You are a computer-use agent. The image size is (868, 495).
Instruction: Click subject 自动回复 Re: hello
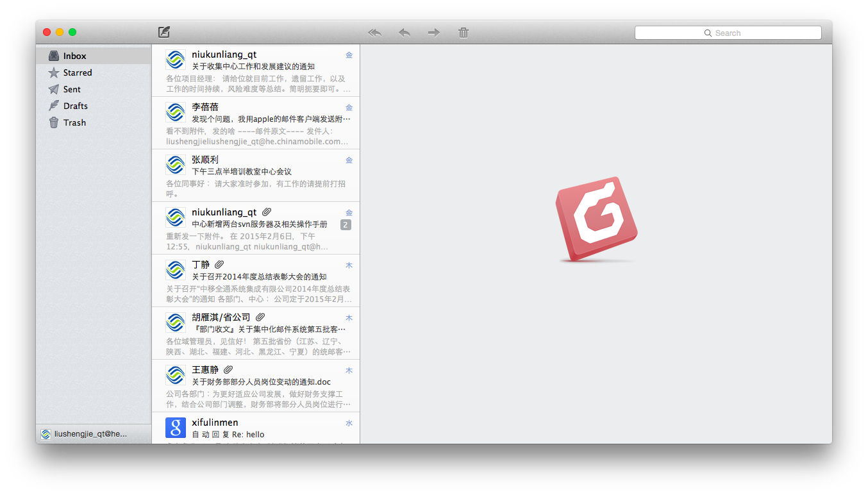[x=228, y=435]
